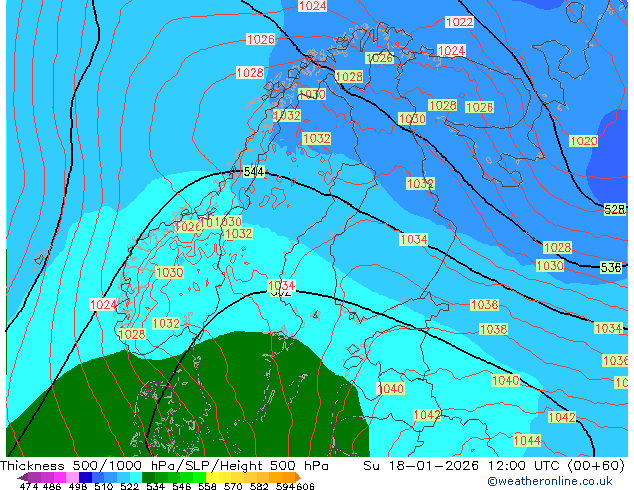Click the 510 legend value

[x=104, y=486]
